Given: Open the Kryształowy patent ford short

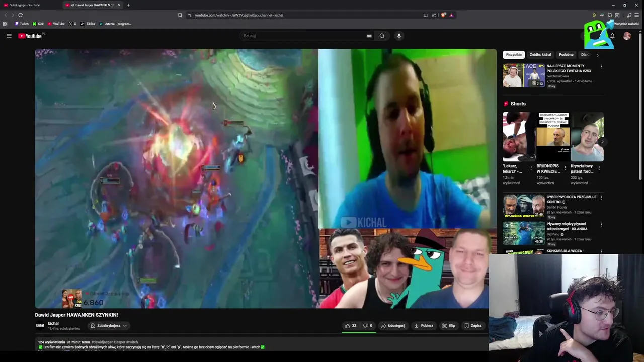Looking at the screenshot, I should click(587, 137).
